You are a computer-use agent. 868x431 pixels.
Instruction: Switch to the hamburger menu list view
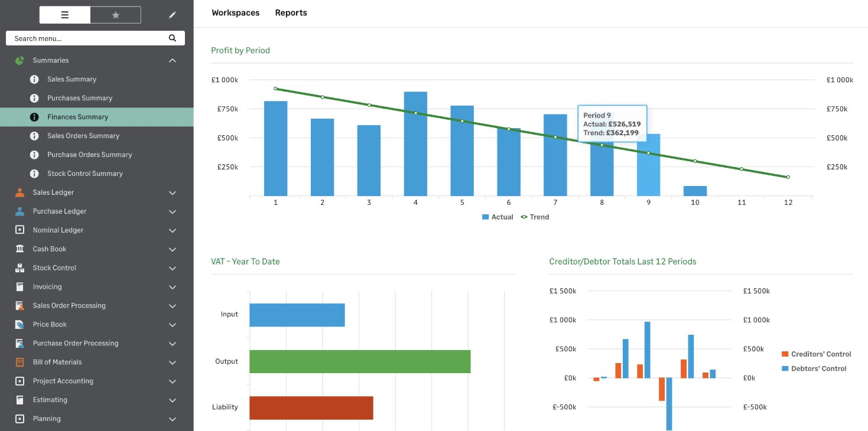pyautogui.click(x=65, y=15)
